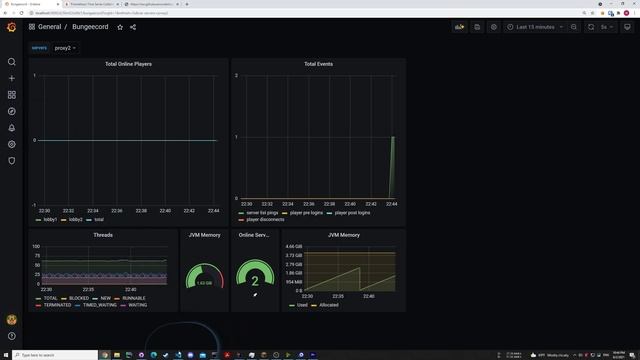Click the General folder breadcrumb

49,27
